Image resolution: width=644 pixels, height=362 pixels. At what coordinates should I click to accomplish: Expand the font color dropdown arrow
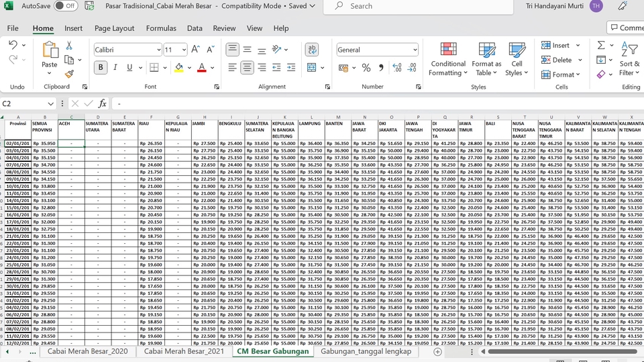[x=213, y=67]
